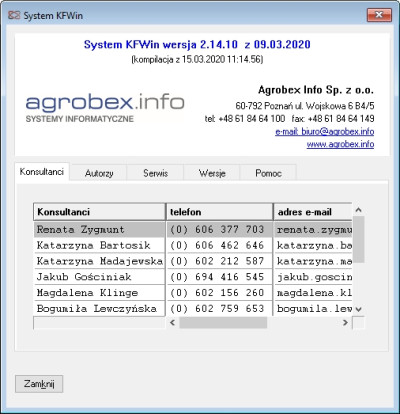400x414 pixels.
Task: Click the agrobex.info logo
Action: (x=105, y=108)
